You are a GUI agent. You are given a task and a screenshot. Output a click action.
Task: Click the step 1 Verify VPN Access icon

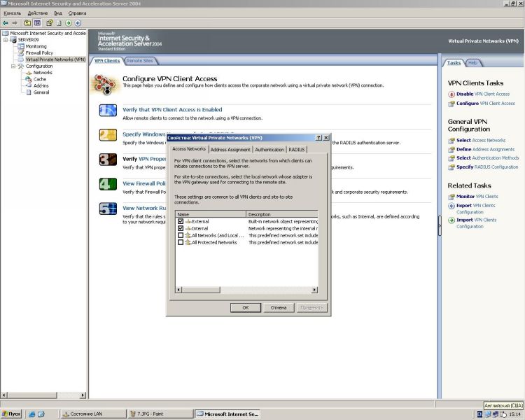pos(108,110)
